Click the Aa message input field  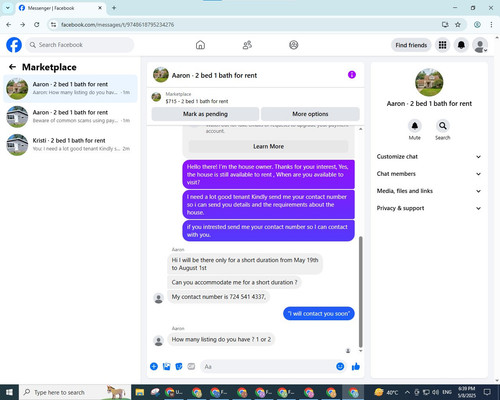click(x=268, y=367)
